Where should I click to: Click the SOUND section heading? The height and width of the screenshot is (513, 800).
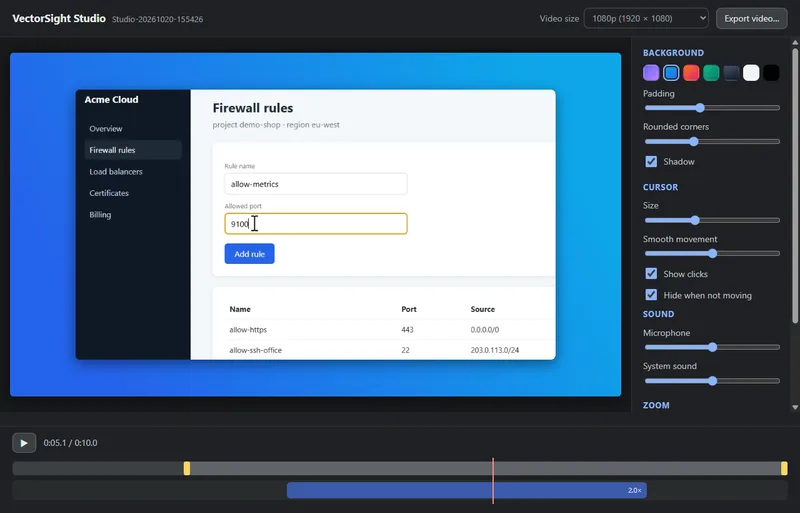click(x=658, y=314)
